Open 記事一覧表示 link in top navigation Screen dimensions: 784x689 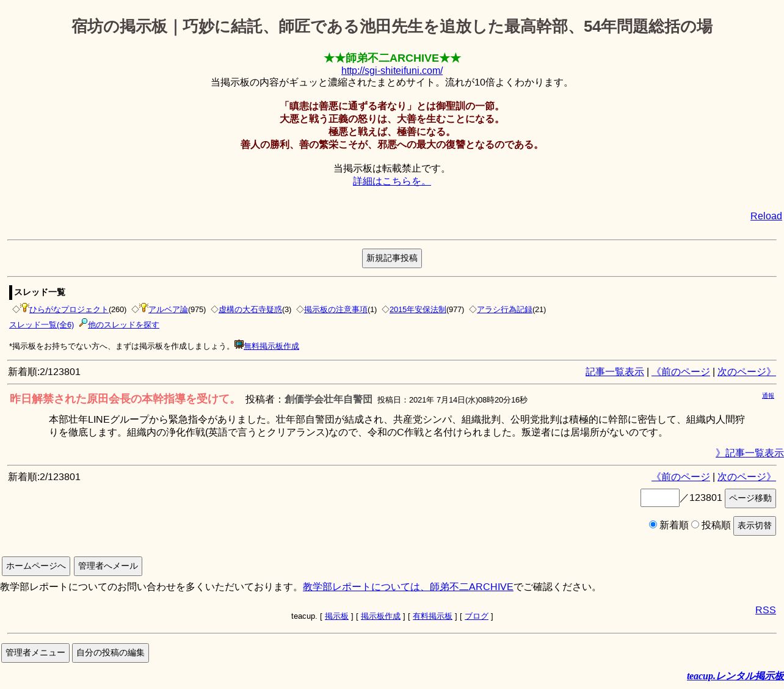(615, 372)
